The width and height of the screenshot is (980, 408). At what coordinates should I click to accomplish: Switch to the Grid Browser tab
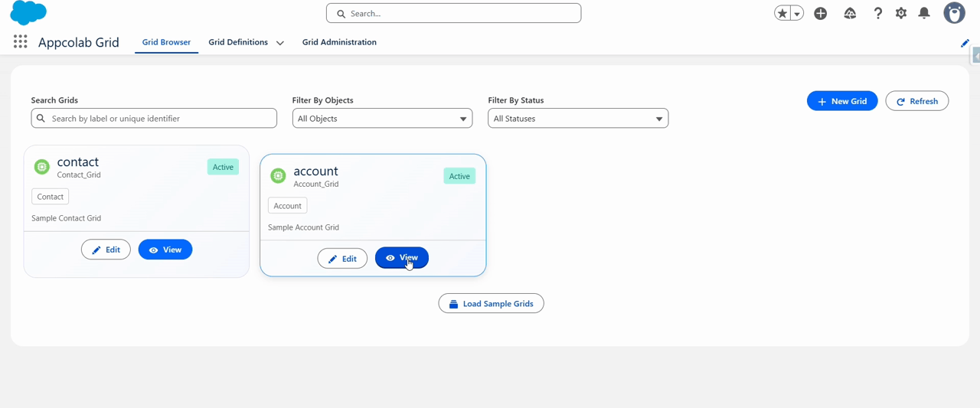(166, 42)
